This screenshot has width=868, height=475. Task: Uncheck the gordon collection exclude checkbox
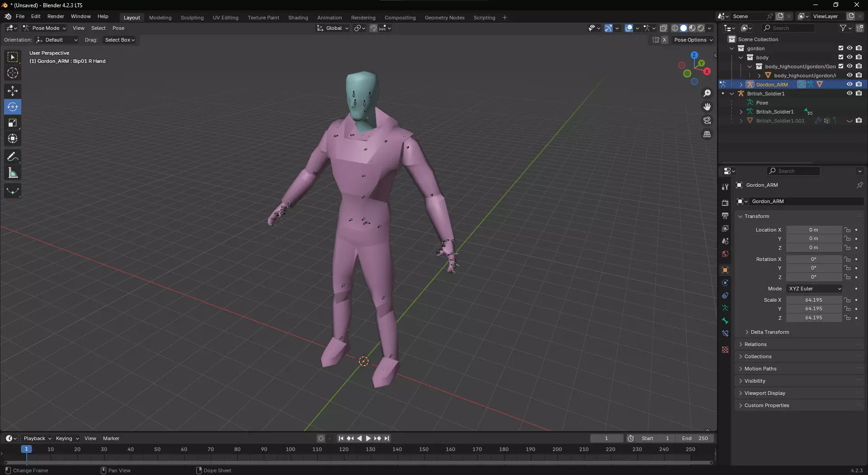point(840,48)
